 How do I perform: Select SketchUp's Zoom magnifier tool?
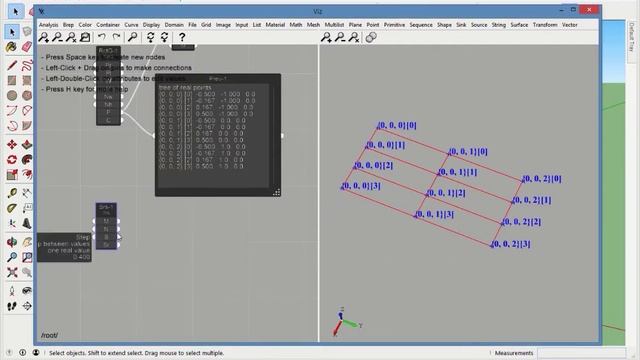pyautogui.click(x=12, y=257)
